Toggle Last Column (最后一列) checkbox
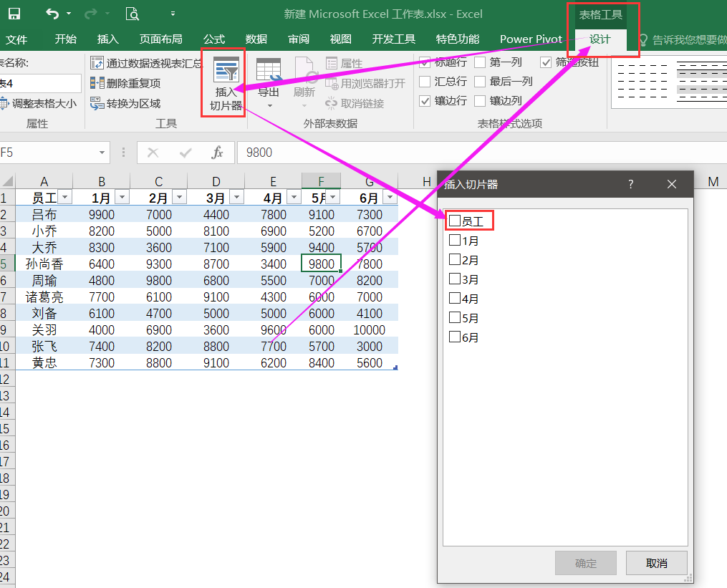Viewport: 727px width, 588px height. coord(480,82)
